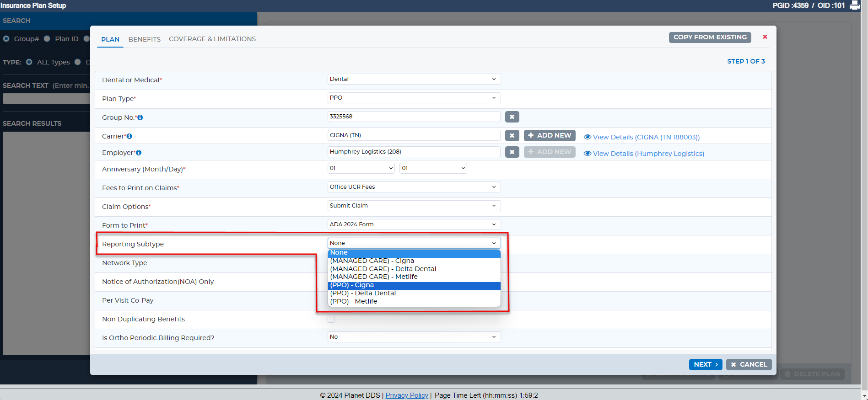Click the NEXT button
Viewport: 868px width, 400px height.
click(x=706, y=364)
